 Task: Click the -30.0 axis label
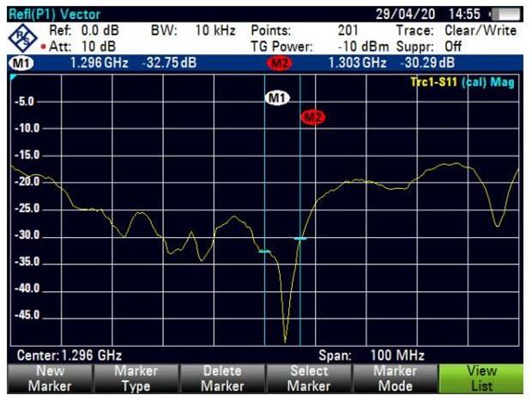point(27,235)
